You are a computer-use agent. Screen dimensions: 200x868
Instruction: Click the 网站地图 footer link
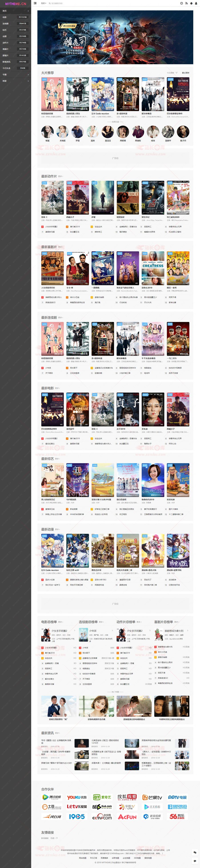pyautogui.click(x=82, y=858)
